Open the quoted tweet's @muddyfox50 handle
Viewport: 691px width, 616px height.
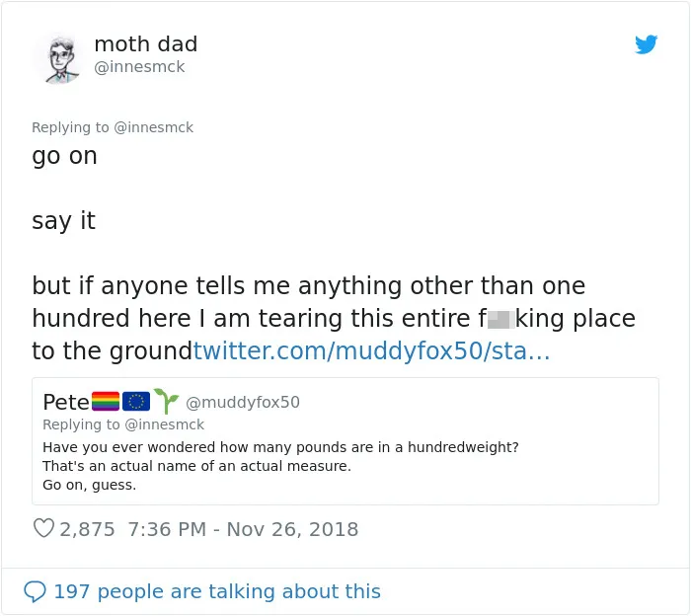click(x=243, y=403)
